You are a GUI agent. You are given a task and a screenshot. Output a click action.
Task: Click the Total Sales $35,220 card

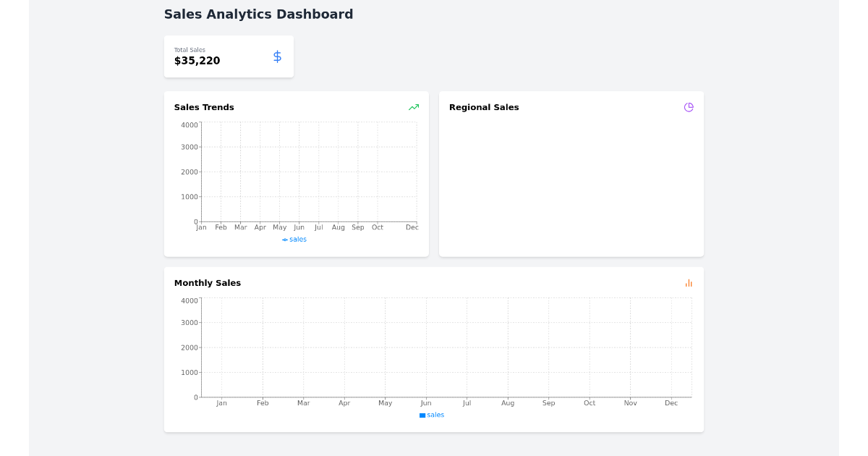(229, 56)
